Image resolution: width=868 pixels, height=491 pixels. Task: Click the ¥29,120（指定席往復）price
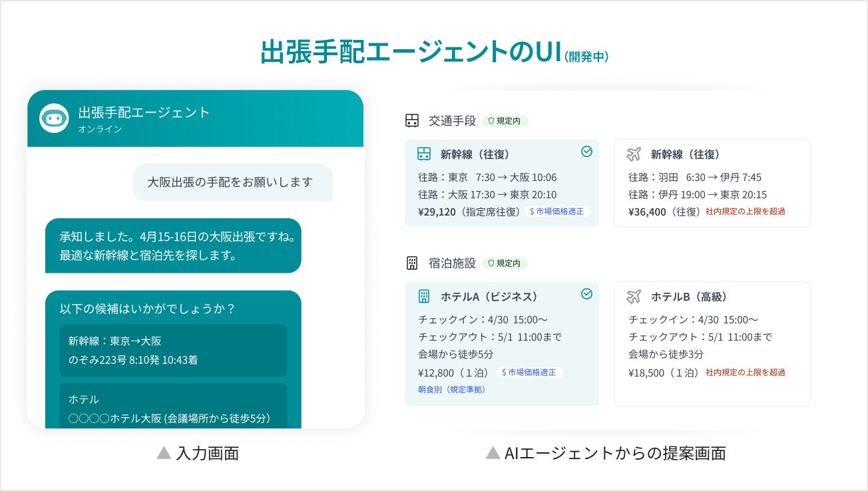[x=470, y=212]
